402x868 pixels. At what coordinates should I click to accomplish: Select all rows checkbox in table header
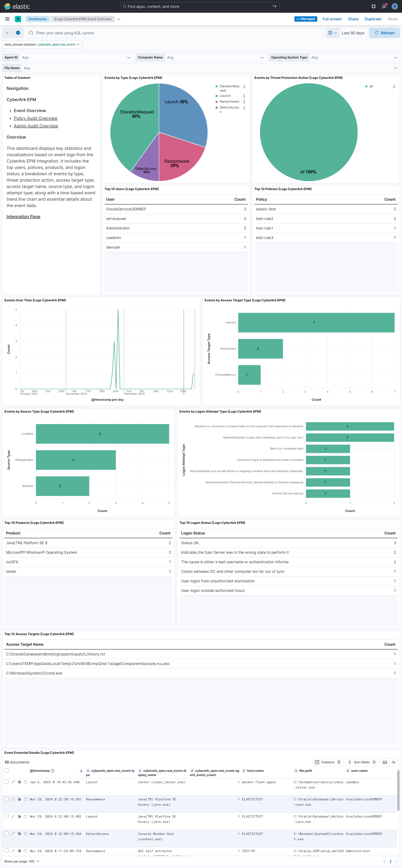tap(6, 771)
